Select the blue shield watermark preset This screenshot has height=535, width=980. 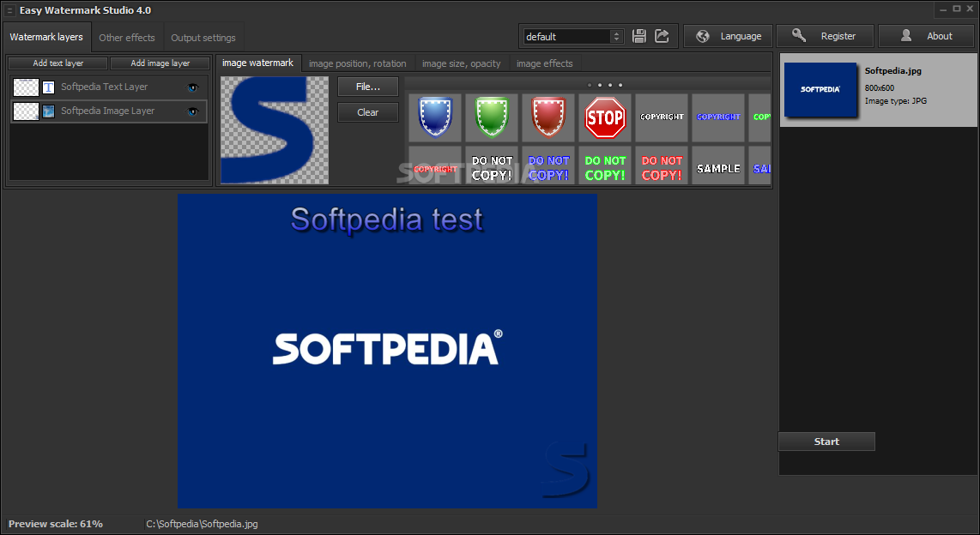[435, 117]
